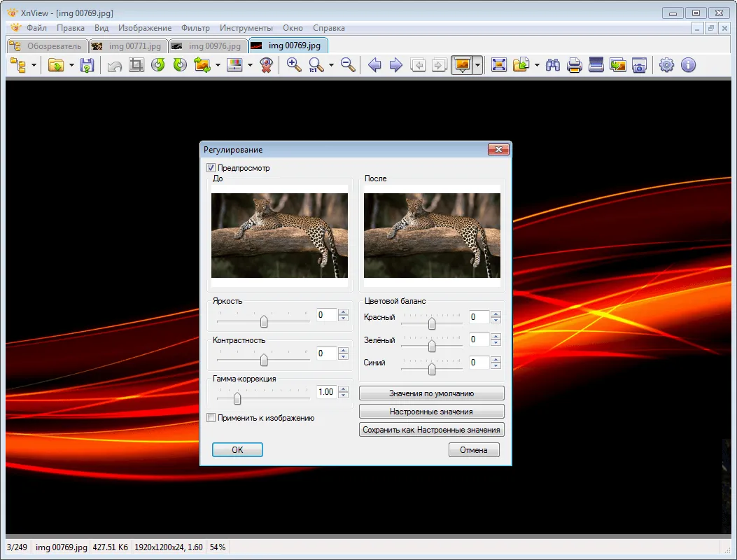
Task: Click the Контрастность value input field
Action: click(327, 353)
